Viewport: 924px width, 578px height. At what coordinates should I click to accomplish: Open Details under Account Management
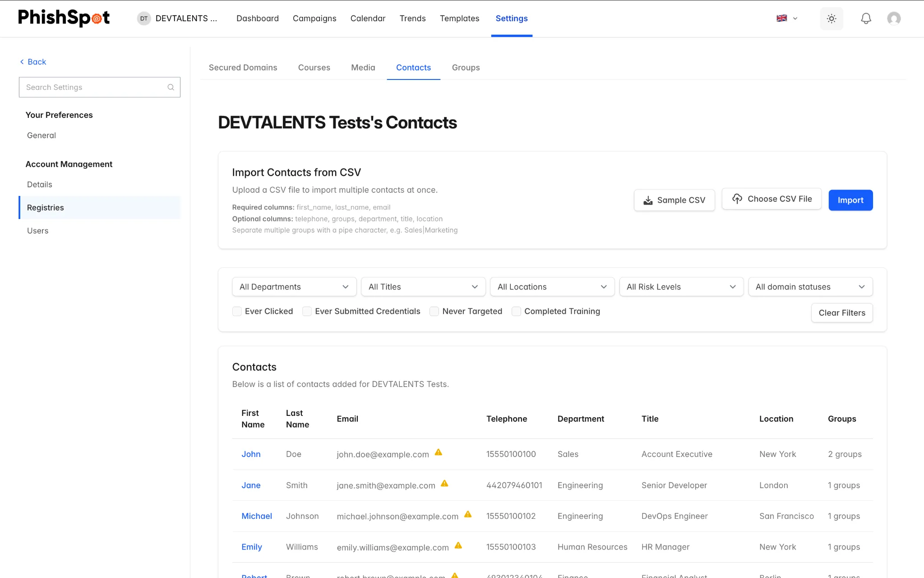40,185
